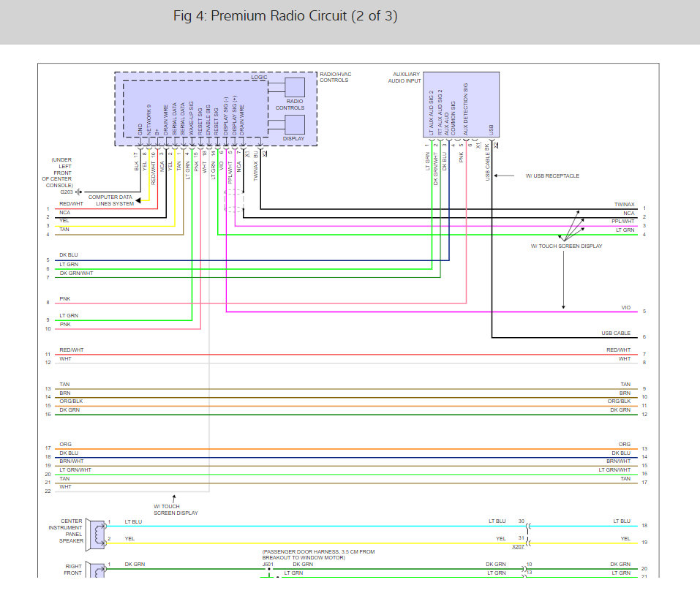The height and width of the screenshot is (596, 700).
Task: Select the PASSENGER DOOR HARNESS note
Action: (x=318, y=554)
